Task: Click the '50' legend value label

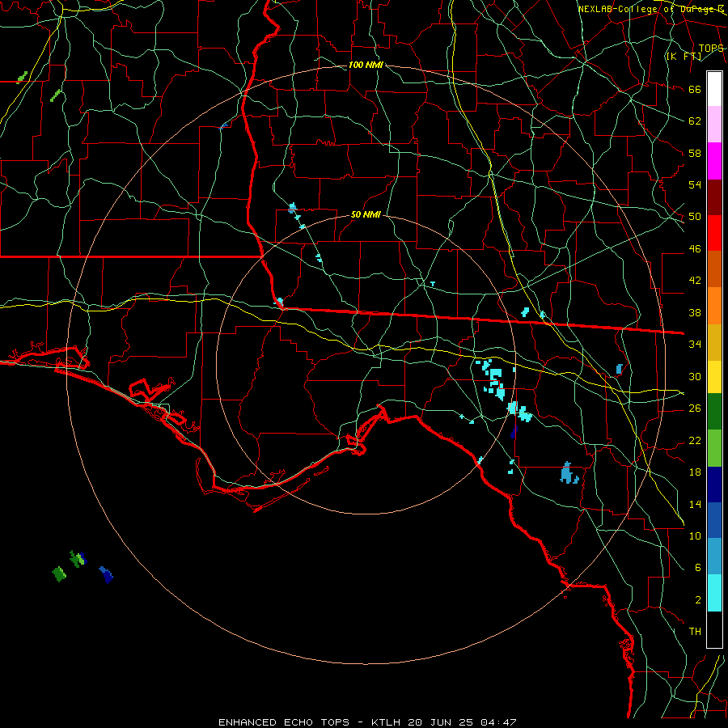Action: tap(695, 217)
